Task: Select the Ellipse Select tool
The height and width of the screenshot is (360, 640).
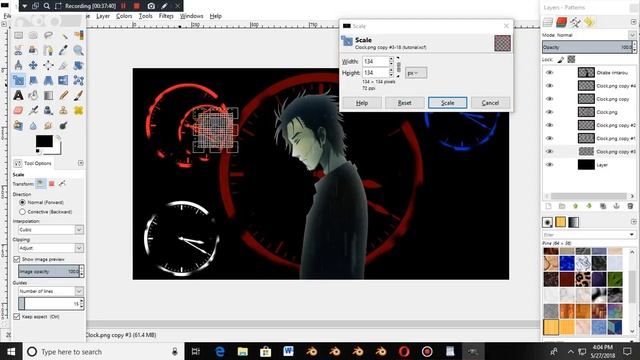Action: 33,36
